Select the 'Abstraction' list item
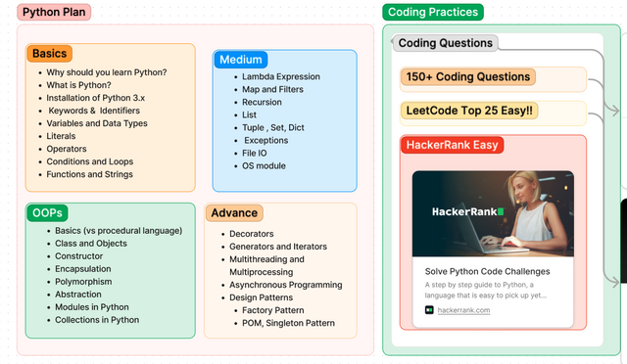Screen dimensions: 627x364 78,295
